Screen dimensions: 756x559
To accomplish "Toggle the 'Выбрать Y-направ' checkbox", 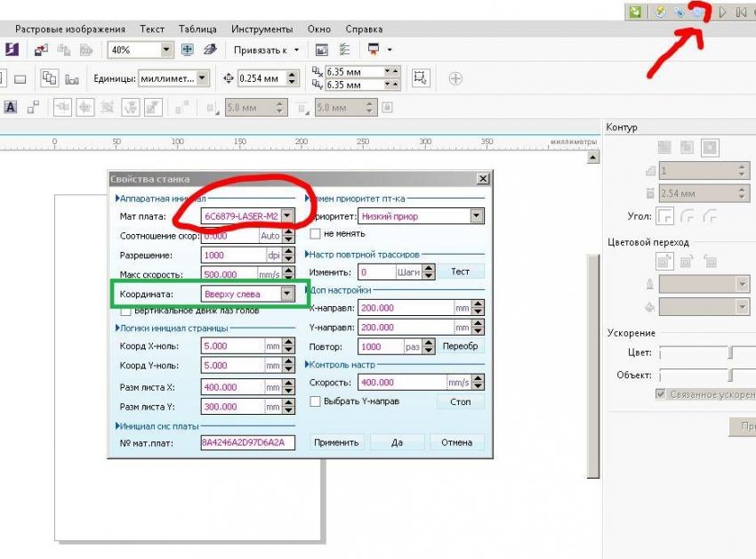I will pos(315,401).
